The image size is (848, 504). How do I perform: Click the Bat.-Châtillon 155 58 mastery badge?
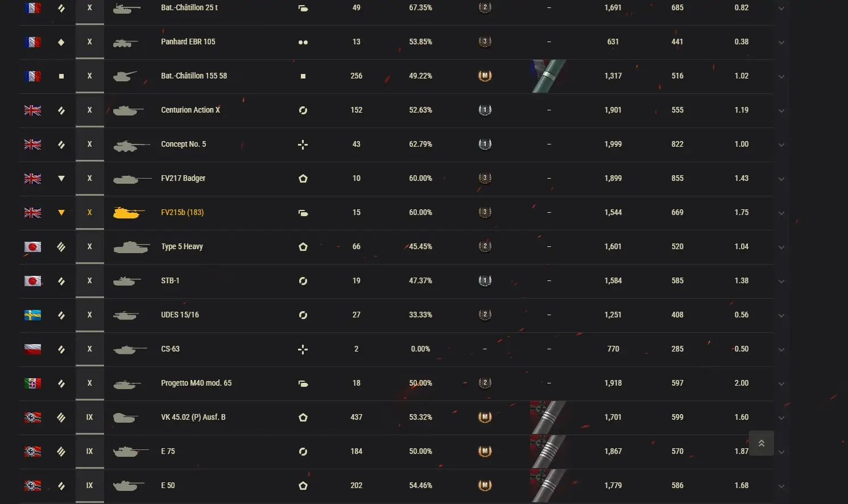[485, 76]
